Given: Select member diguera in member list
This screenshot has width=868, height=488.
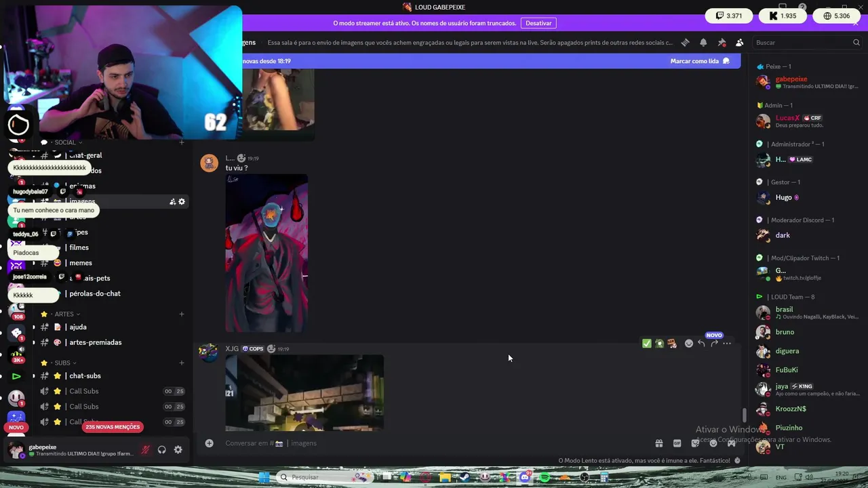Looking at the screenshot, I should (x=807, y=351).
